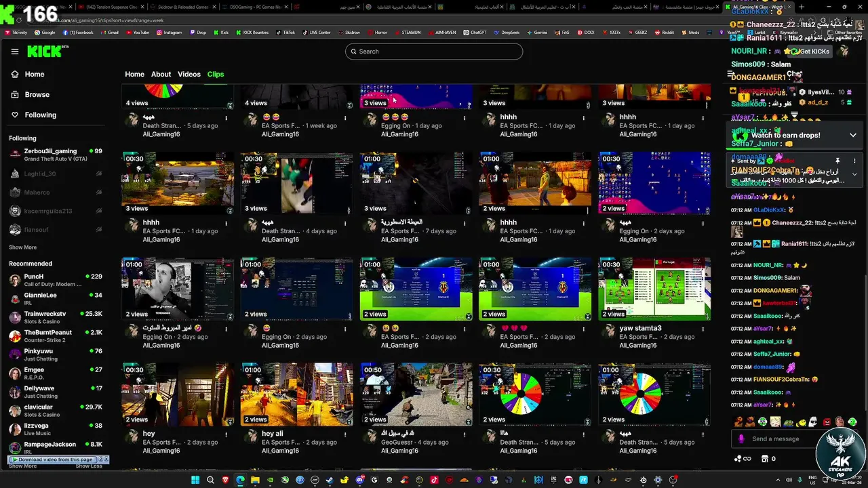The image size is (868, 488).
Task: Open Steam from the taskbar
Action: (x=330, y=480)
